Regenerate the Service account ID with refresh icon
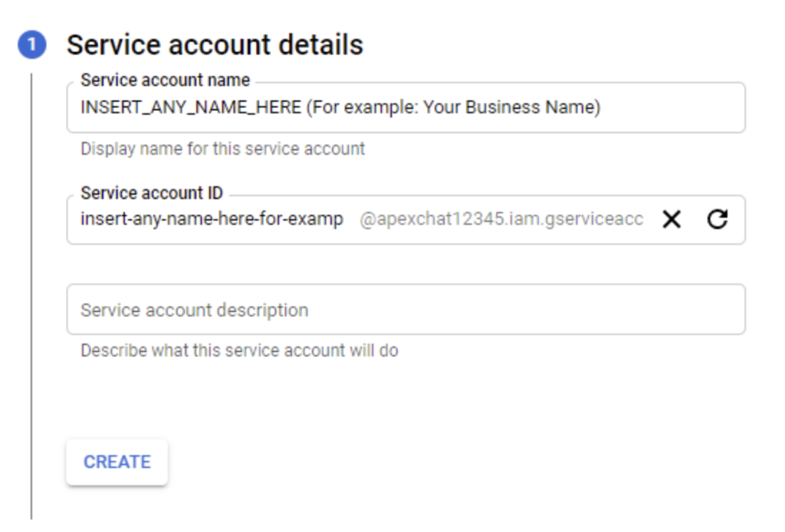Viewport: 785px width, 532px height. pos(718,219)
